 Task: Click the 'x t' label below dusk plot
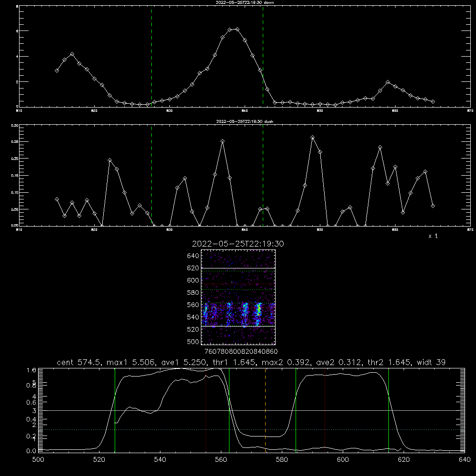coord(433,236)
